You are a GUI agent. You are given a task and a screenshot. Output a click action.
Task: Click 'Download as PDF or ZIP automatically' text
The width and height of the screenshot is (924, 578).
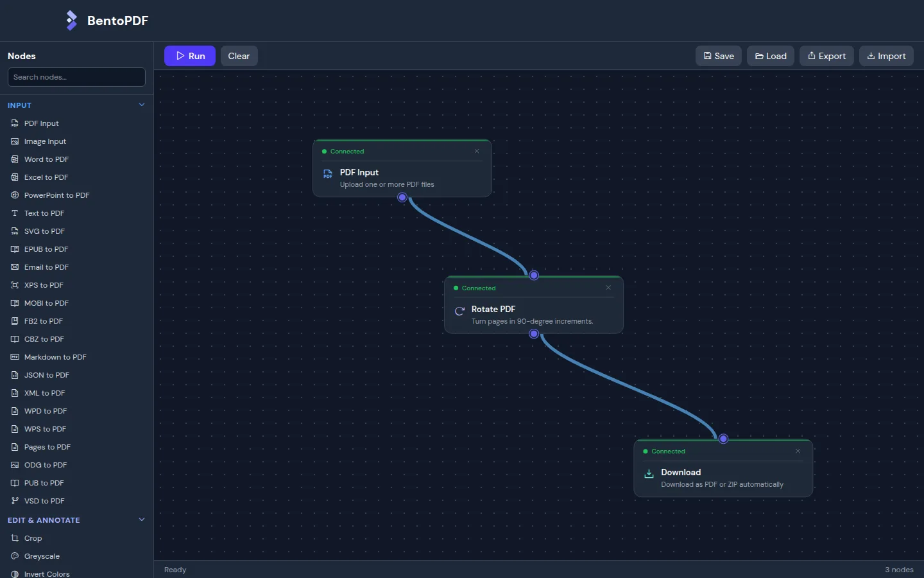click(x=722, y=484)
